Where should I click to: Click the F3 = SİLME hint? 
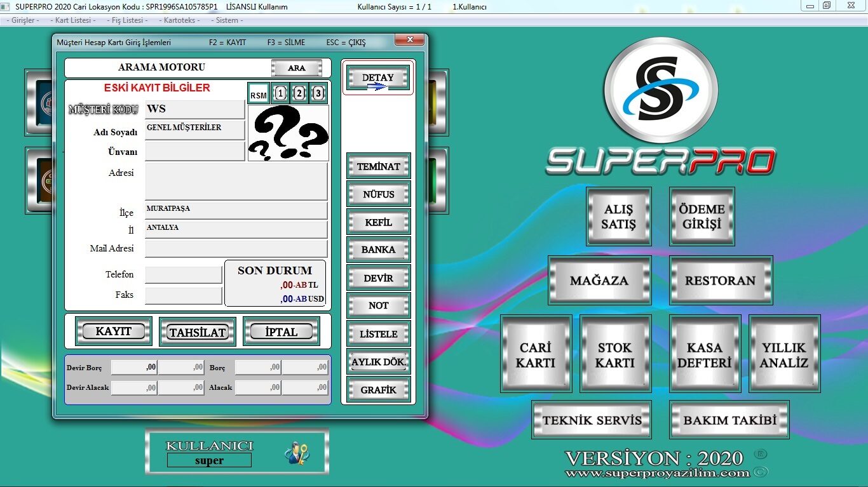click(x=286, y=43)
